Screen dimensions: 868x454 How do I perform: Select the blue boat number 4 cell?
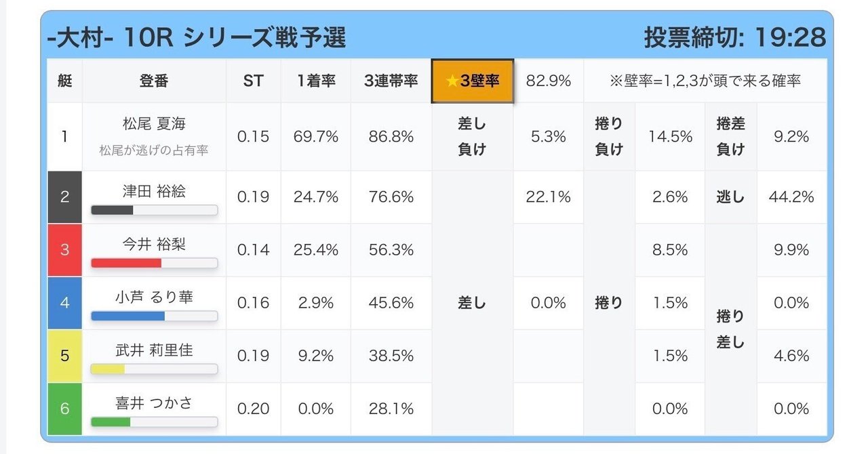(x=65, y=303)
